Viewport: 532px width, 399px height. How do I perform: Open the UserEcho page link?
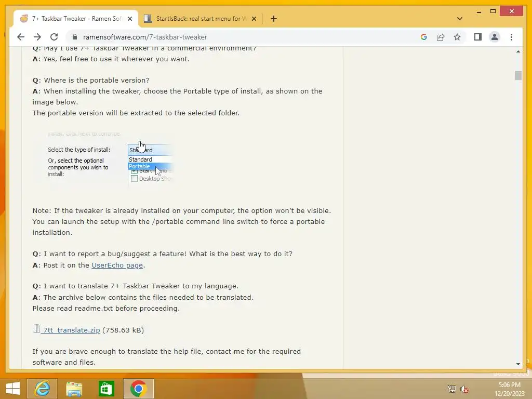117,265
